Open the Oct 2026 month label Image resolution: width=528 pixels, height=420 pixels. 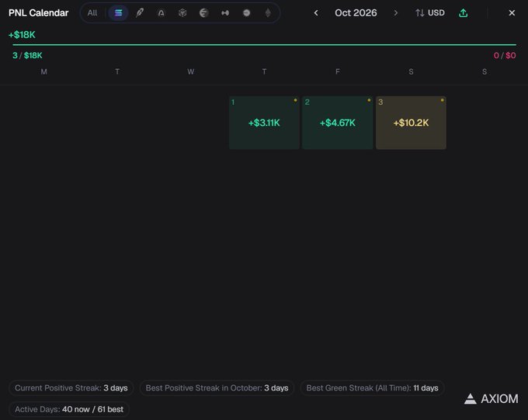coord(356,12)
